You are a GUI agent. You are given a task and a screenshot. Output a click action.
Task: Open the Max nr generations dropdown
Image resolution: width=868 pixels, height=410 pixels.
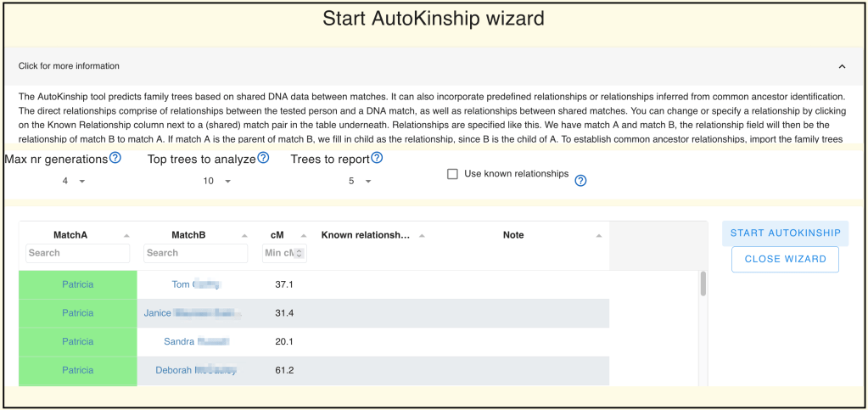tap(74, 181)
